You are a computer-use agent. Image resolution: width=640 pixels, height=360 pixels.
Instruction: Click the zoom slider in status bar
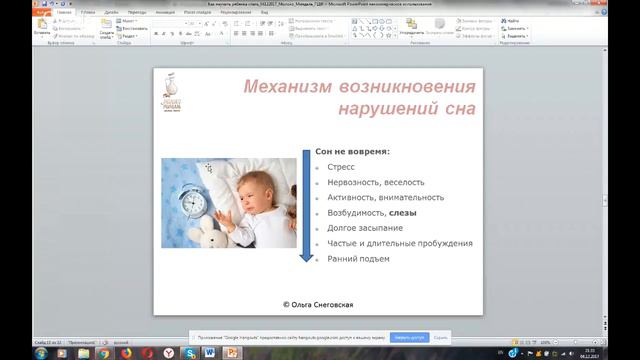pos(575,342)
